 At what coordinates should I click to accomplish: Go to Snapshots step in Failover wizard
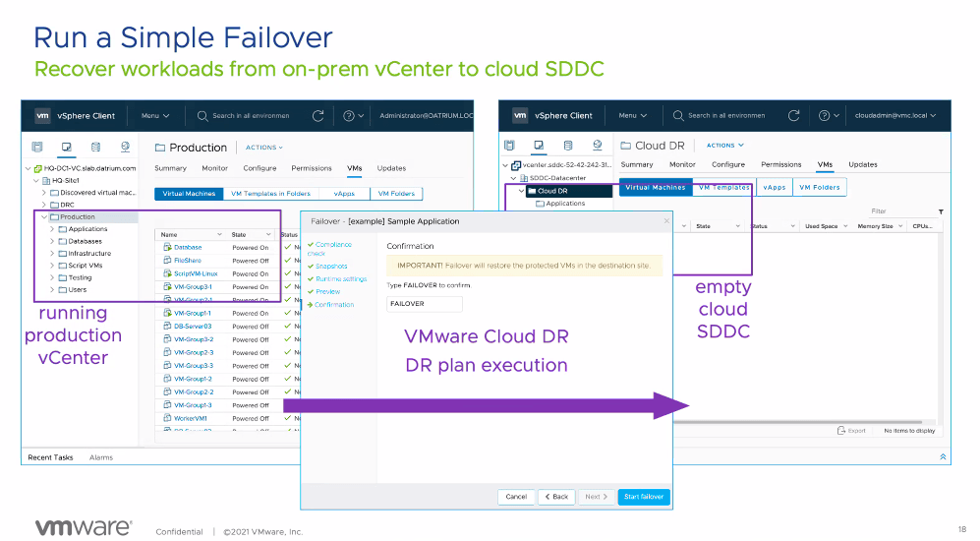click(331, 267)
